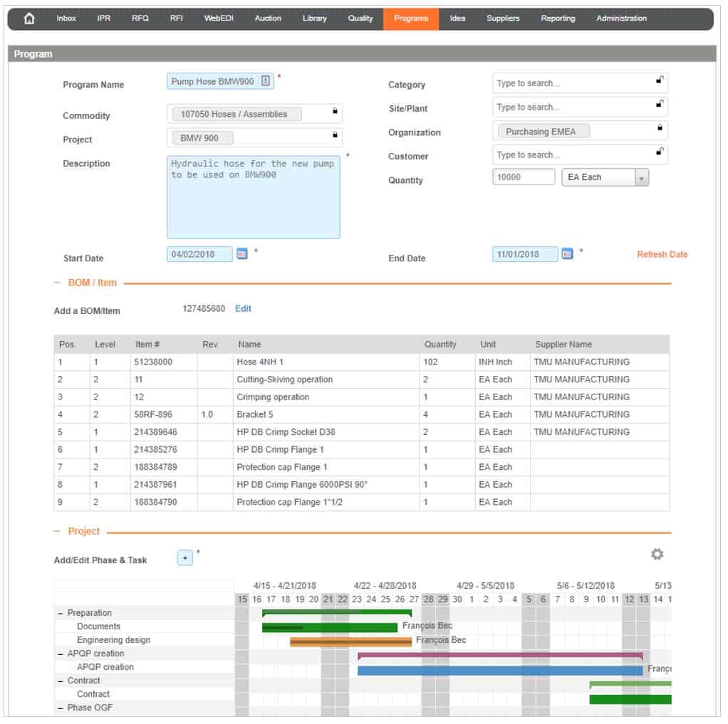
Task: Click the Site/Plant search field
Action: point(582,107)
